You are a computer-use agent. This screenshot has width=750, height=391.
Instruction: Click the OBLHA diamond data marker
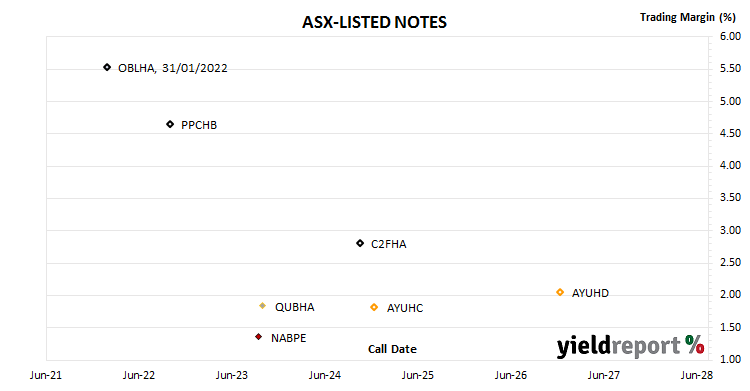[x=107, y=67]
